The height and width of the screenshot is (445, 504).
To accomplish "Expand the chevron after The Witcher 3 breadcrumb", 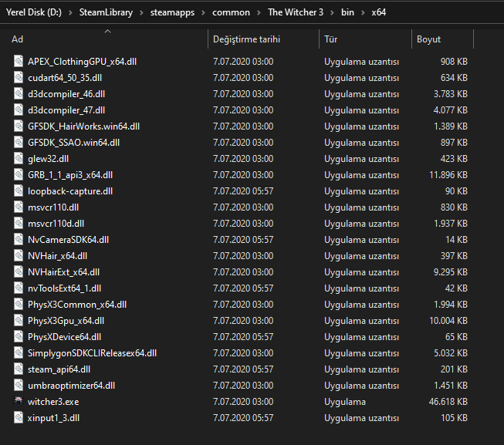I will click(332, 13).
